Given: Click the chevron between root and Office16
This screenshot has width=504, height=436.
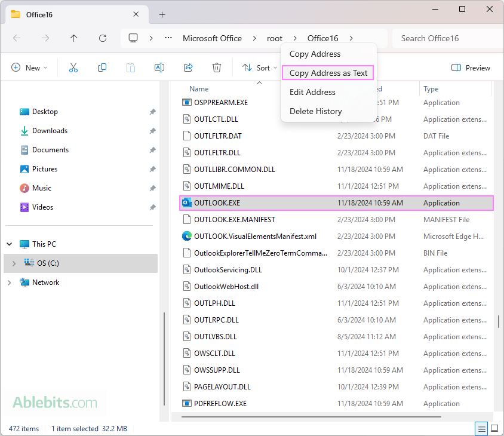Looking at the screenshot, I should (x=295, y=38).
